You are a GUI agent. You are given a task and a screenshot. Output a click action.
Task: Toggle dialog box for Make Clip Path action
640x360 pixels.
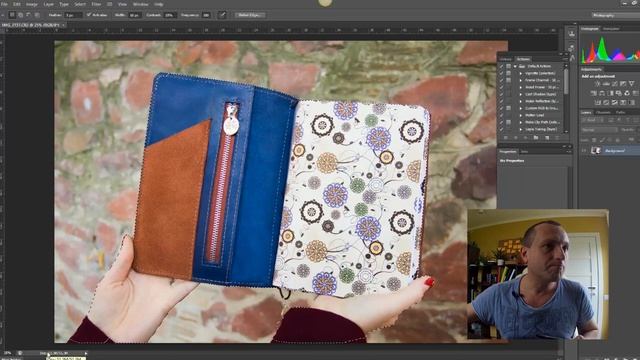[509, 122]
